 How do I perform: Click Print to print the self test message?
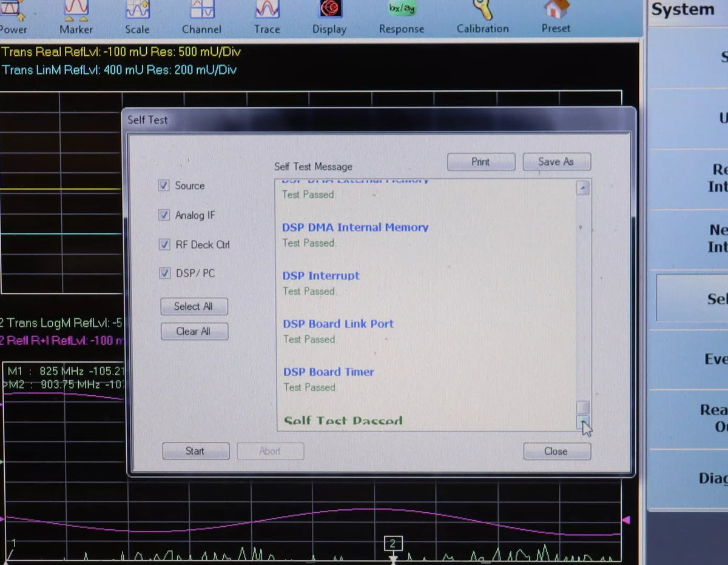[480, 161]
